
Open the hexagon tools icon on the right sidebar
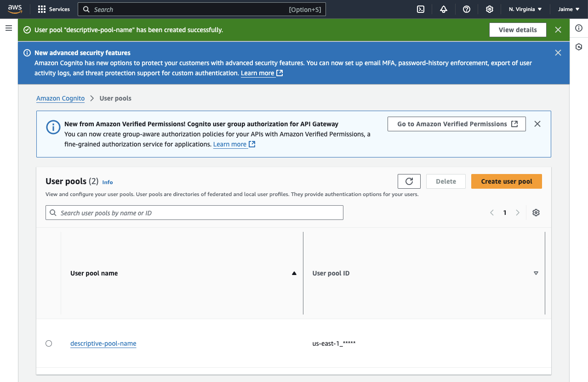[579, 47]
